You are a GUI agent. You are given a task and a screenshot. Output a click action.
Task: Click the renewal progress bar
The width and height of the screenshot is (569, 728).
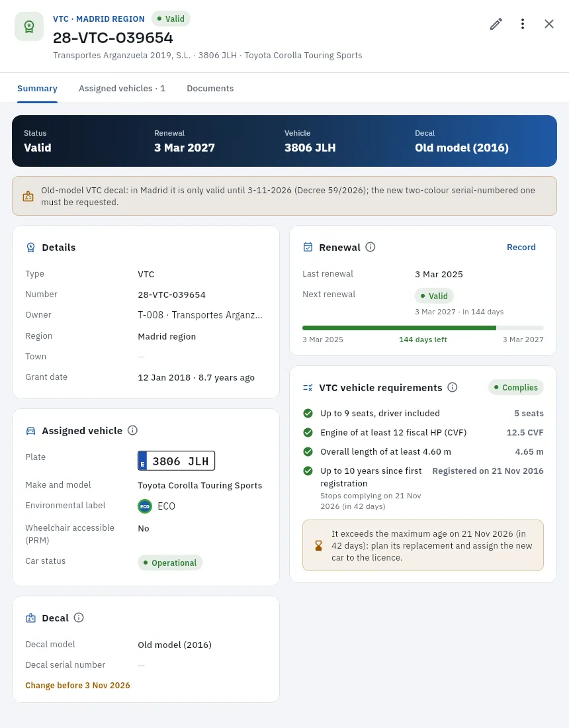[423, 328]
